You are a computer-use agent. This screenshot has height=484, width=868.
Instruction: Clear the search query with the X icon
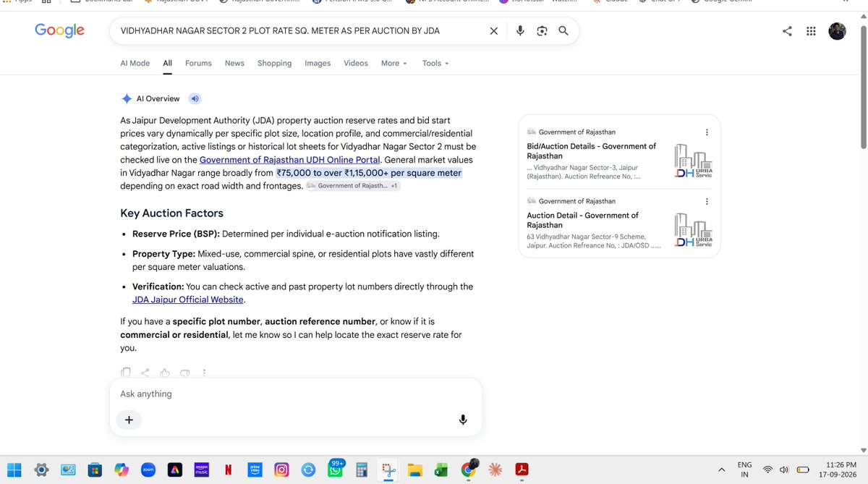tap(493, 31)
